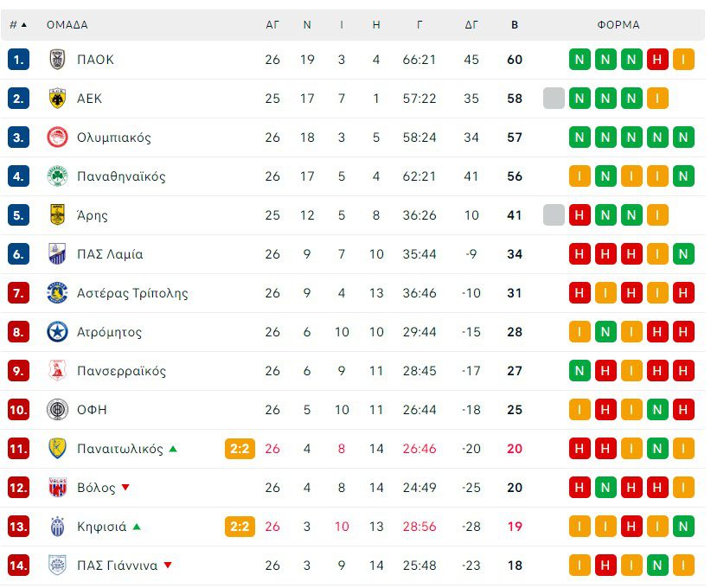Sort standings by the Β points column
The height and width of the screenshot is (588, 711).
coord(515,25)
